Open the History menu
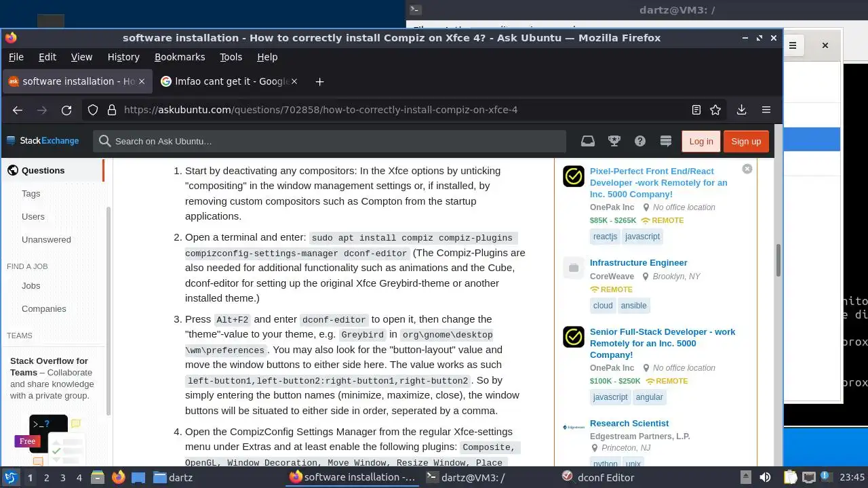 coord(123,57)
